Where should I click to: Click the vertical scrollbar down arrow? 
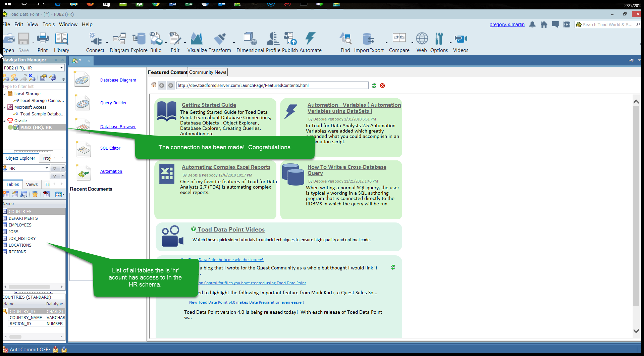(x=636, y=330)
